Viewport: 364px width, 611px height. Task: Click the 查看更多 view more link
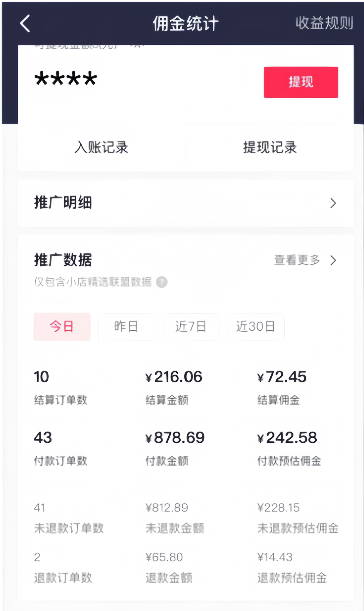(297, 260)
